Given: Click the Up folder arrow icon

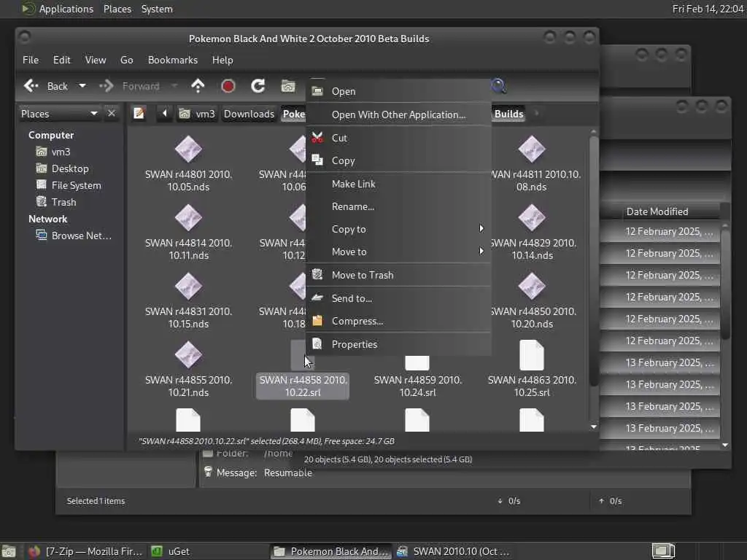Looking at the screenshot, I should [198, 86].
